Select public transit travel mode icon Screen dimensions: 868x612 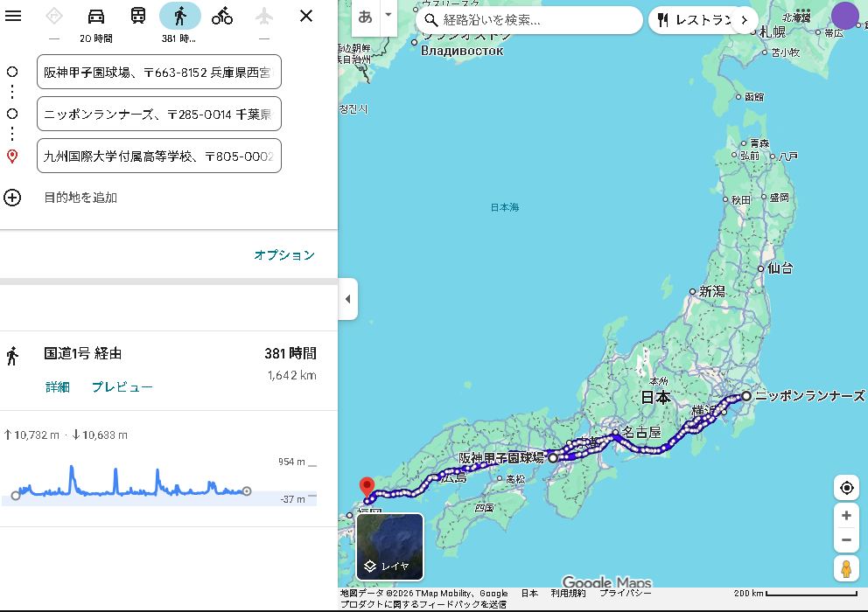(x=138, y=16)
